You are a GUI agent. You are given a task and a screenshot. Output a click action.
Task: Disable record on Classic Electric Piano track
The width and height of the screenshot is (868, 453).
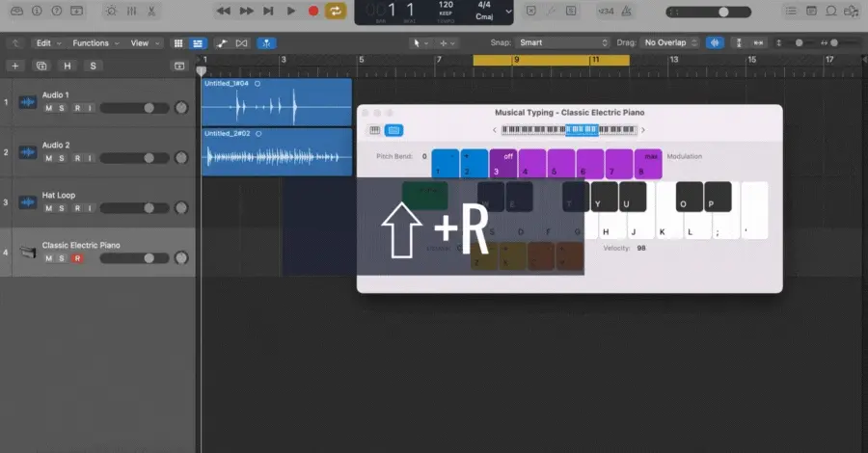pyautogui.click(x=77, y=258)
